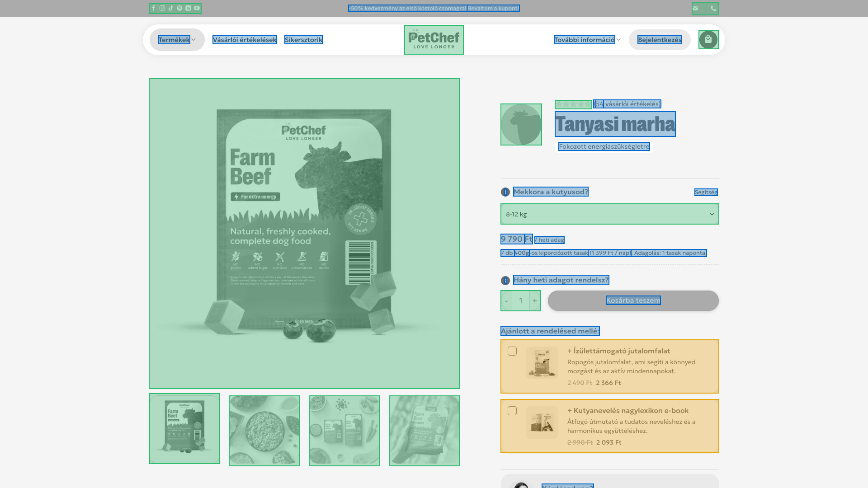The width and height of the screenshot is (868, 488).
Task: Open the Facebook social icon
Action: click(153, 8)
